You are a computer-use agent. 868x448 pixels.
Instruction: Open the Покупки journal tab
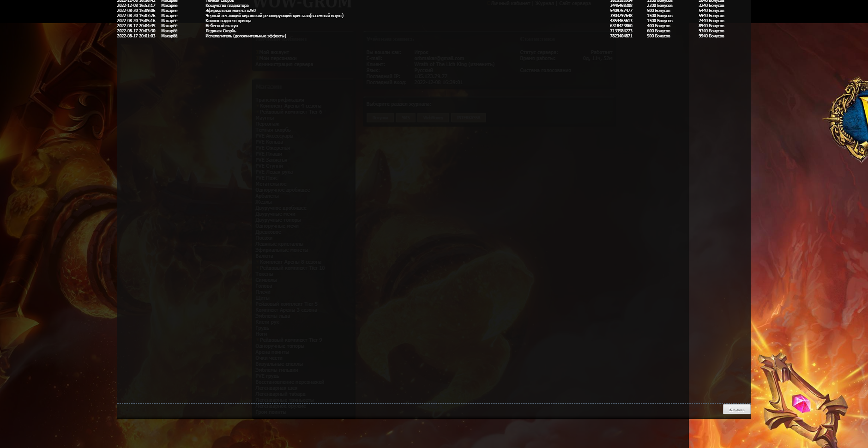[380, 118]
